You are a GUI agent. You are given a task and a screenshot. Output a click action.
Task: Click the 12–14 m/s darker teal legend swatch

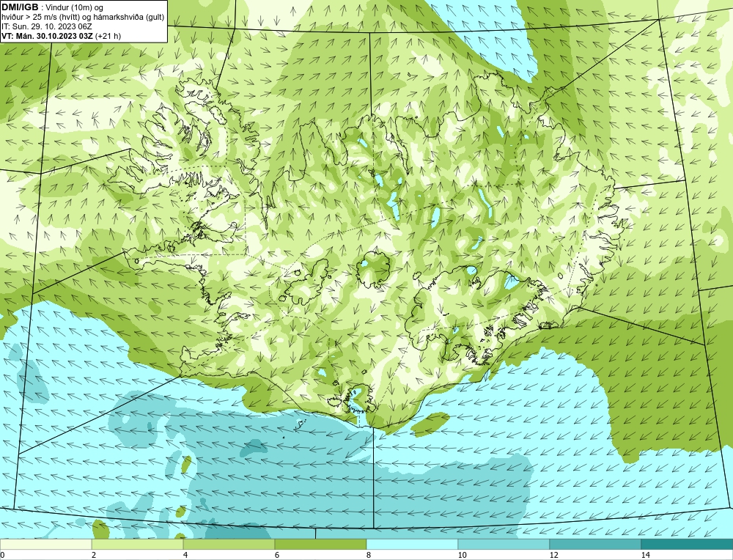[595, 544]
